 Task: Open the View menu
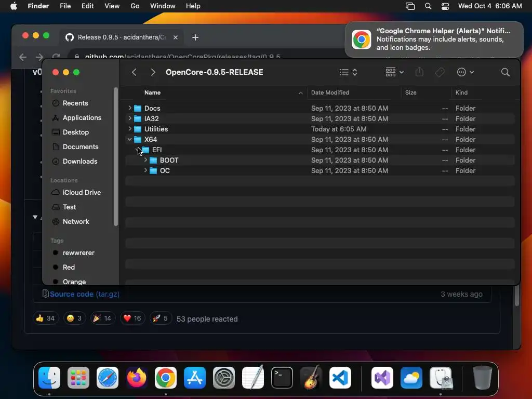112,6
